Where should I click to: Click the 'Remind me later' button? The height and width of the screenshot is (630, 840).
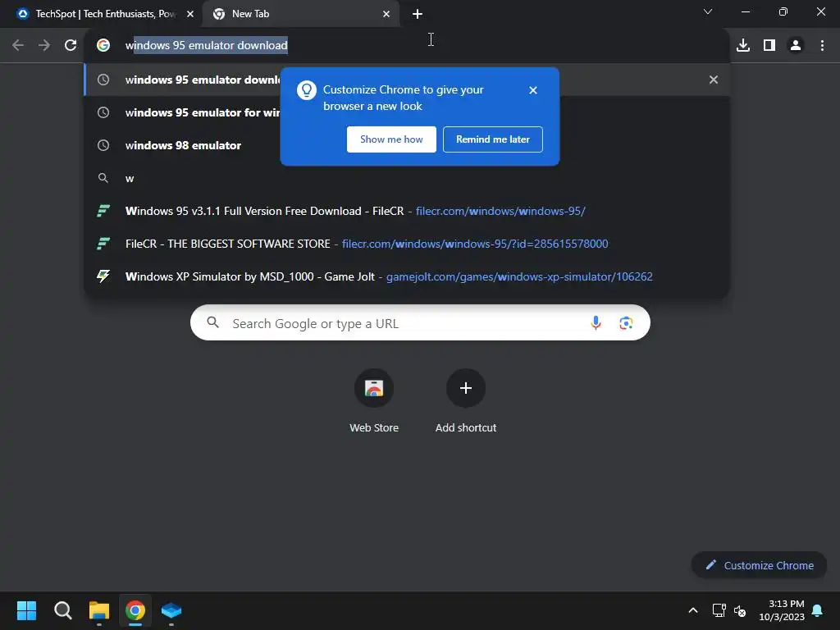pyautogui.click(x=492, y=139)
